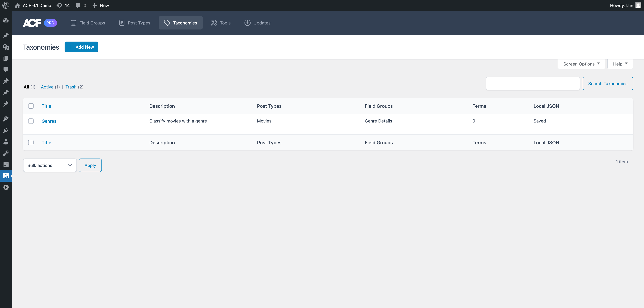Click the collapse menu play icon
Screen dimensions: 644x308
pyautogui.click(x=6, y=187)
